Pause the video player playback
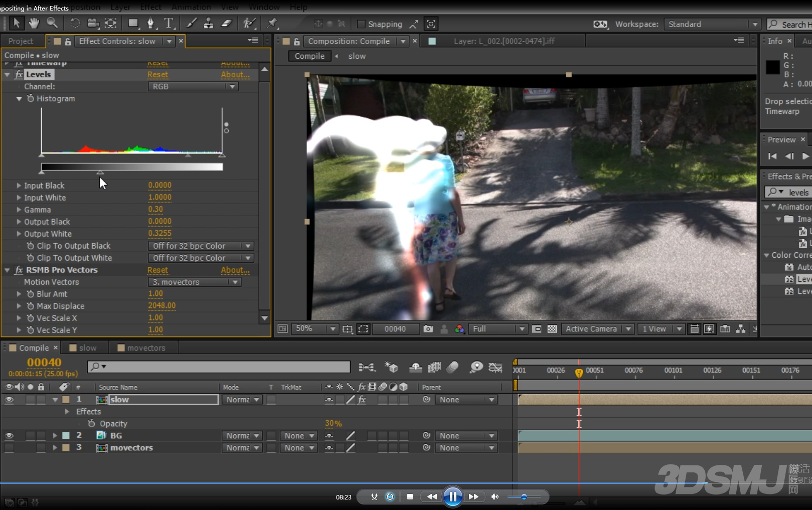The width and height of the screenshot is (812, 510). (x=452, y=496)
